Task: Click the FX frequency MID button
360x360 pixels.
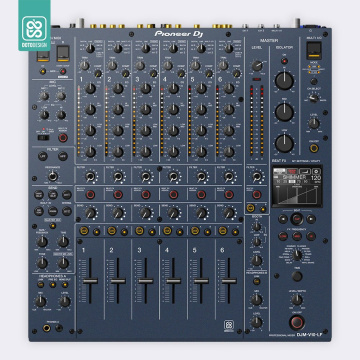Action: 297,236
